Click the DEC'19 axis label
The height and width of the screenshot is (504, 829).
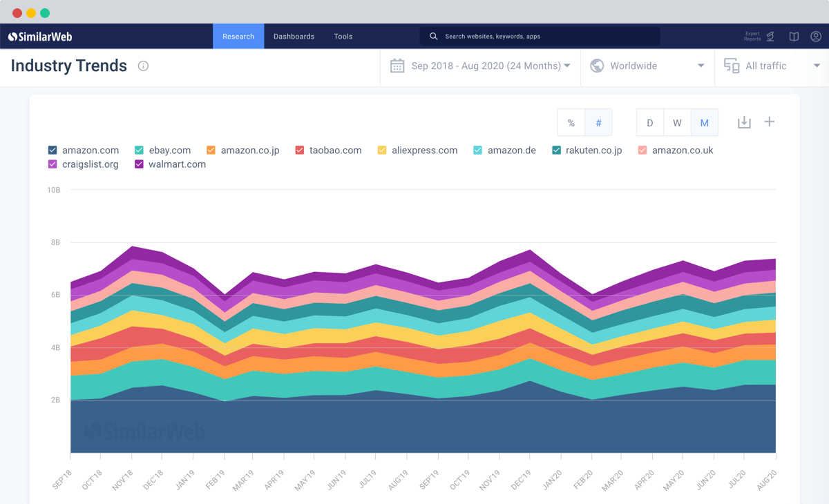click(x=522, y=479)
